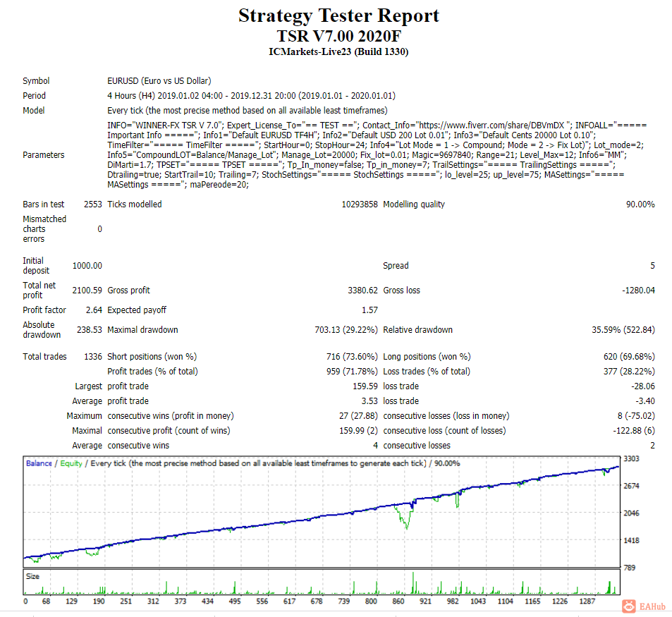Viewport: 672px width, 617px height.
Task: Click the Model label
Action: [33, 111]
